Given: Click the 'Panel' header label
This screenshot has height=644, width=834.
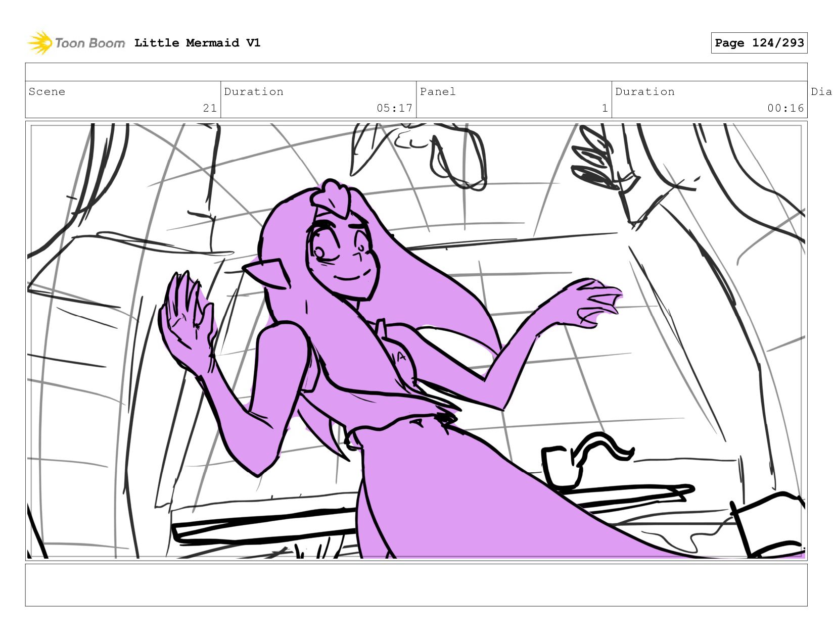Looking at the screenshot, I should (438, 91).
